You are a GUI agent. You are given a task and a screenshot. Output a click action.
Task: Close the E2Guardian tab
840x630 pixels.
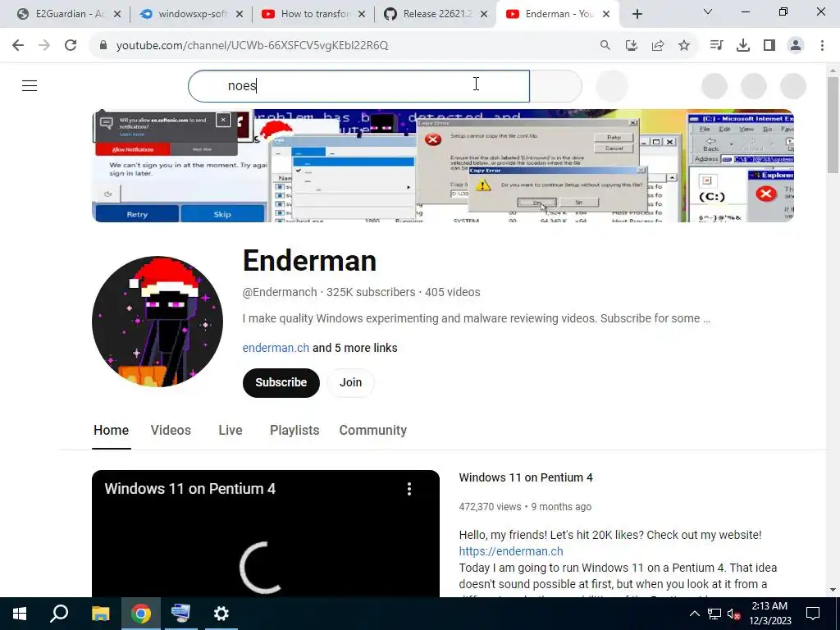[117, 14]
